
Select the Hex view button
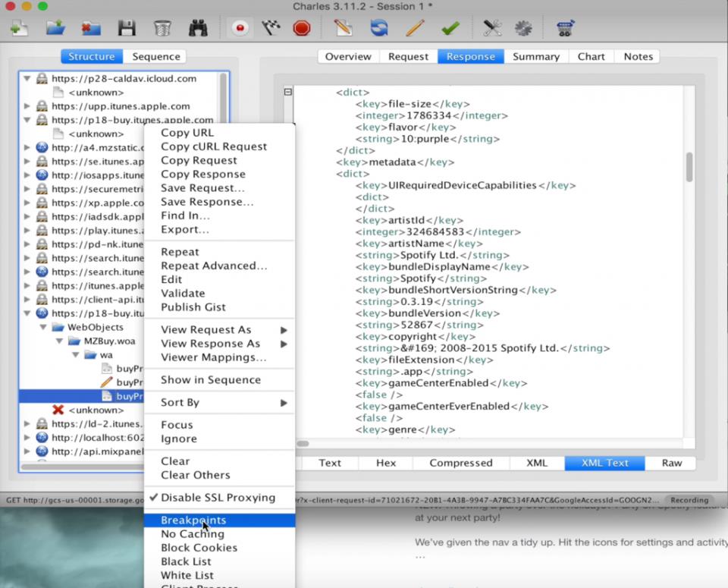[x=386, y=463]
